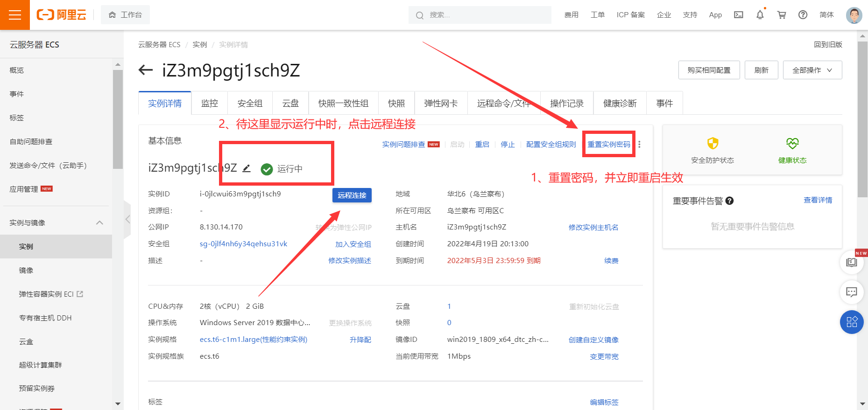The width and height of the screenshot is (868, 410).
Task: Click the 刷新 button
Action: [x=762, y=70]
